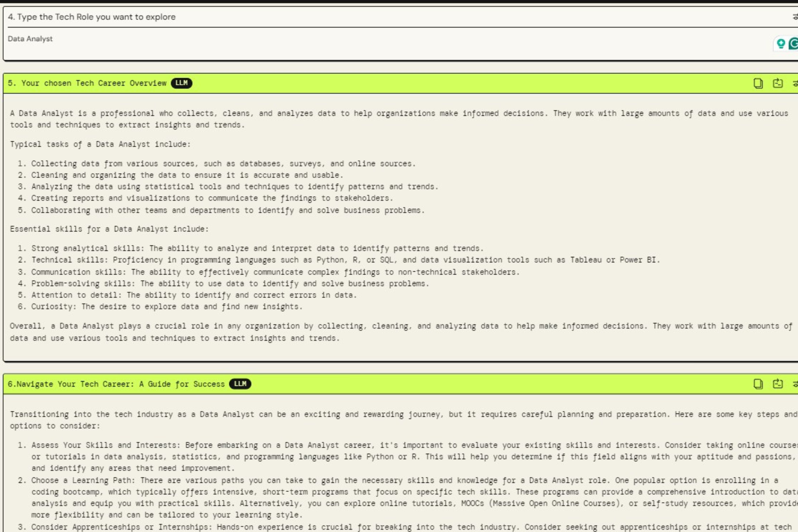Open settings sliders icon for section 5
798x532 pixels.
pos(795,83)
